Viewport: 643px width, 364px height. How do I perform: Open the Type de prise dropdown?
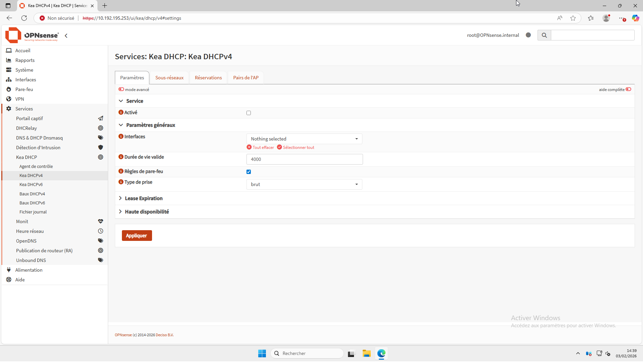pyautogui.click(x=304, y=184)
